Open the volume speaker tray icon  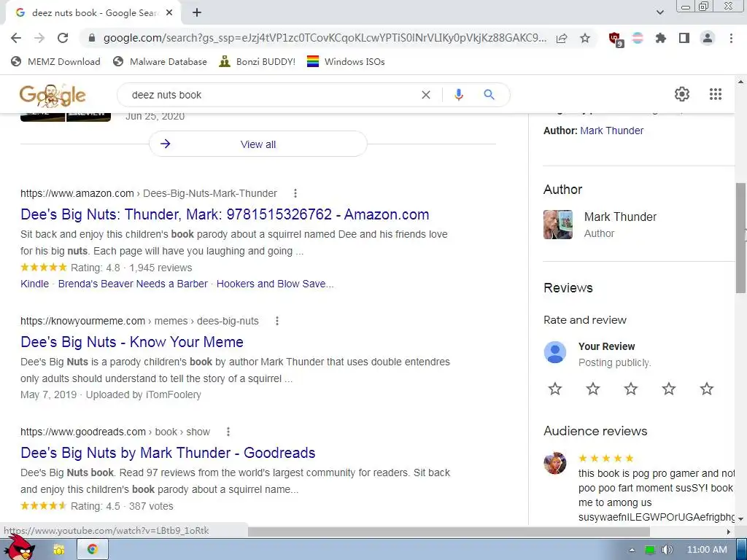(667, 550)
